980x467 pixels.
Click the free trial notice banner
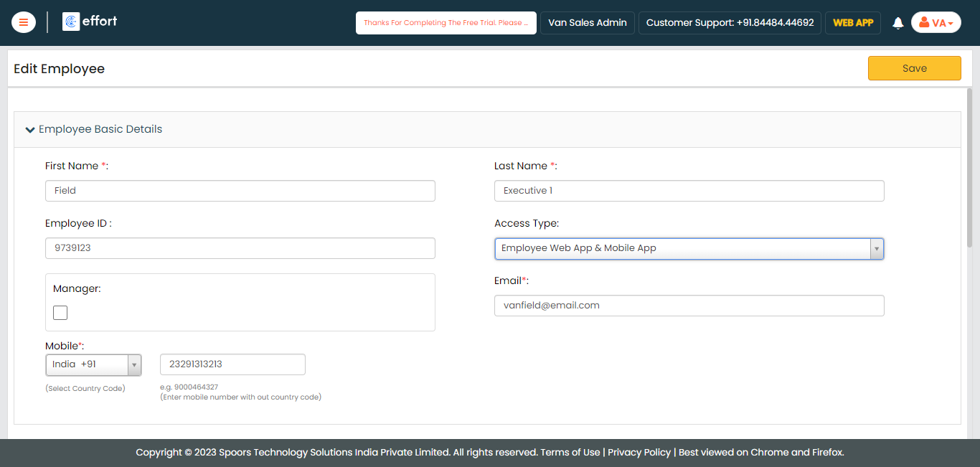(x=446, y=23)
